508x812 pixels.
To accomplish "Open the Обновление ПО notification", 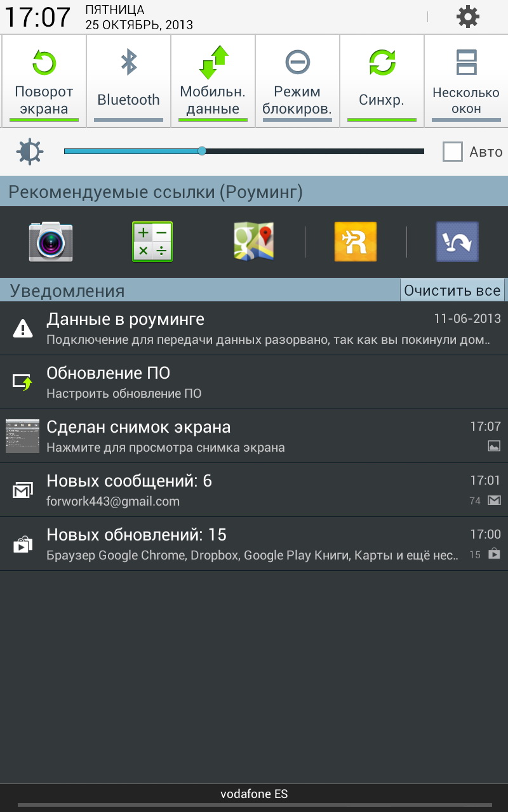I will 254,382.
